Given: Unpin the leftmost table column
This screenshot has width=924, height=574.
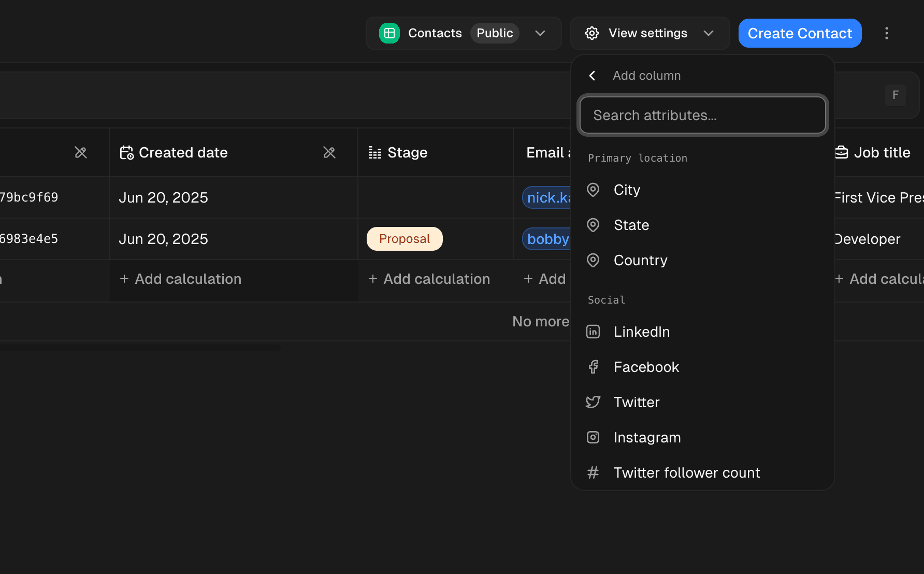Looking at the screenshot, I should tap(81, 152).
